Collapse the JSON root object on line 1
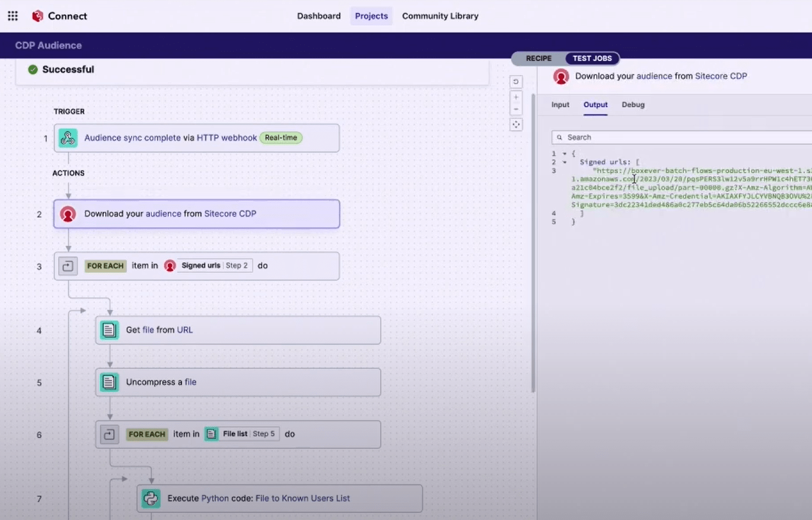Image resolution: width=812 pixels, height=520 pixels. pyautogui.click(x=565, y=154)
